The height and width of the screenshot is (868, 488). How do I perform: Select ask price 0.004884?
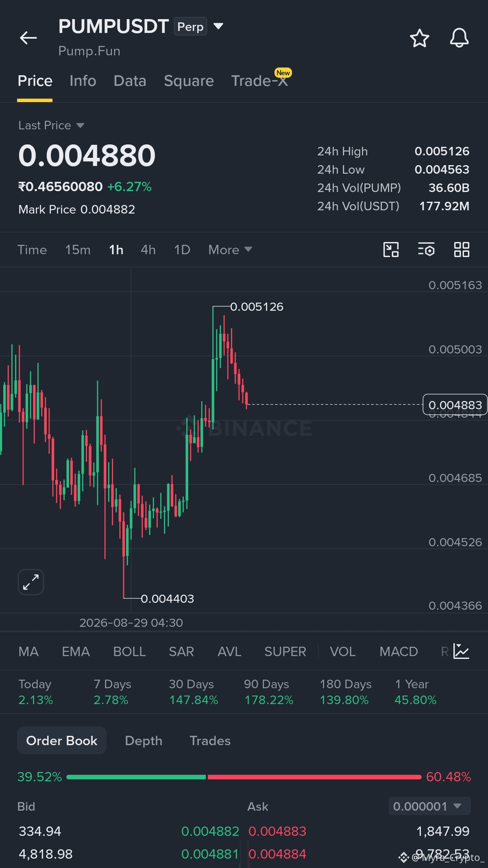[x=277, y=854]
